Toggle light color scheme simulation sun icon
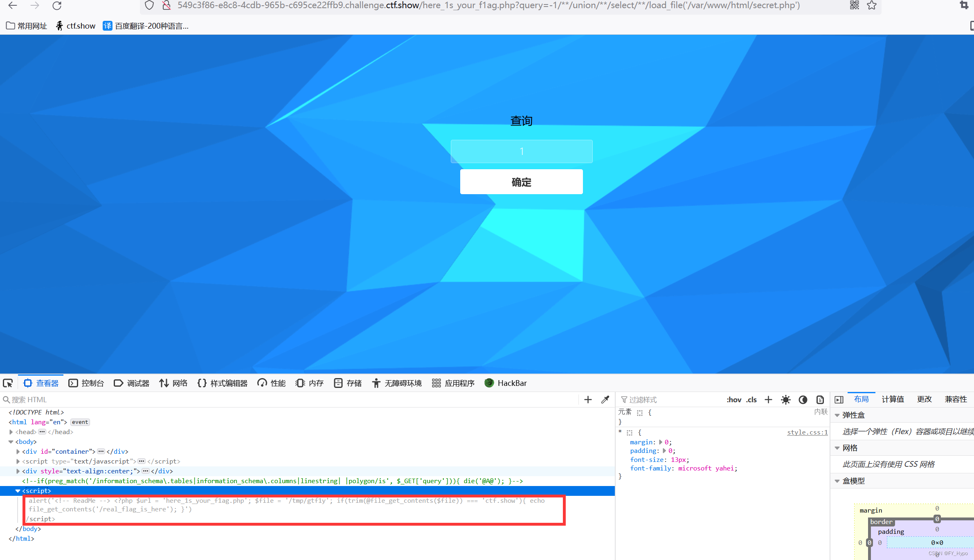The width and height of the screenshot is (974, 560). tap(786, 400)
